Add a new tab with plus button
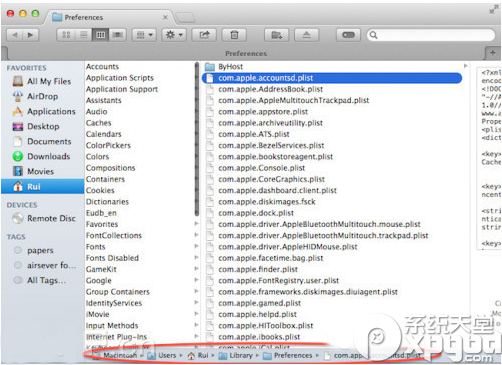 [x=493, y=53]
